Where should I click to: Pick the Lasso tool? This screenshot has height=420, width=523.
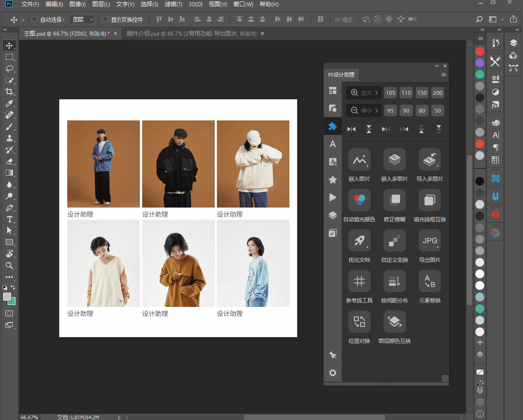[x=9, y=69]
